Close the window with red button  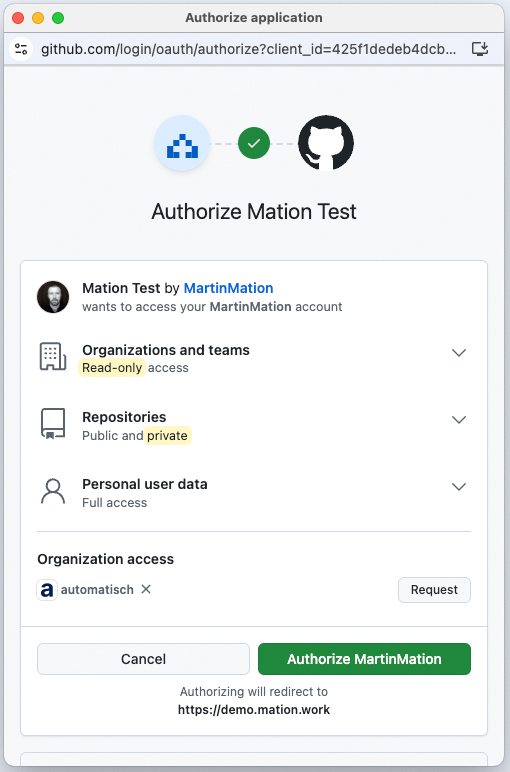[x=18, y=18]
